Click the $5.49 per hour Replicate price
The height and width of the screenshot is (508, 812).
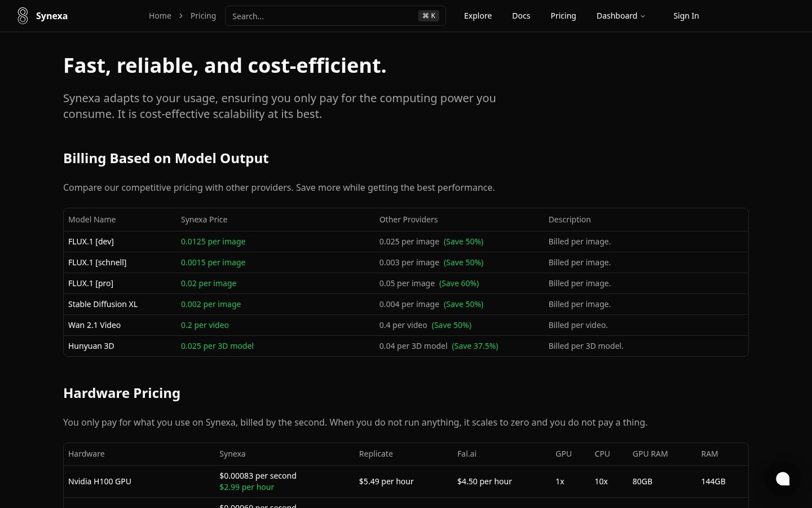(x=386, y=481)
